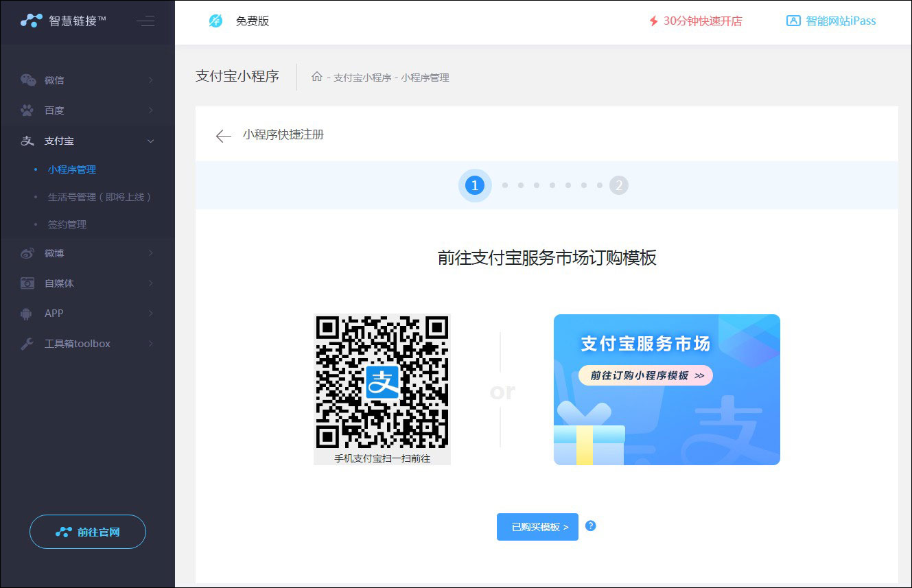Click the 免费版 label text
Viewport: 912px width, 588px height.
(253, 21)
